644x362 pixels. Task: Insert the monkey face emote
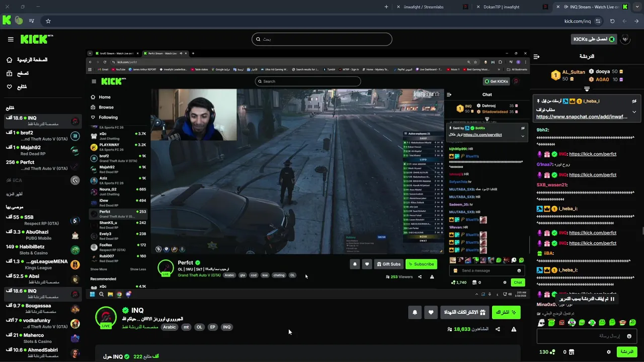coord(622,323)
